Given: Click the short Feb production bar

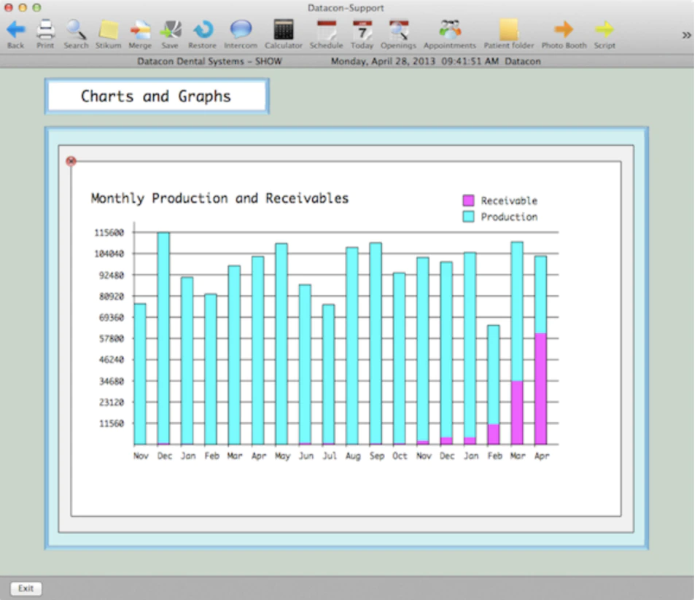Looking at the screenshot, I should 494,375.
